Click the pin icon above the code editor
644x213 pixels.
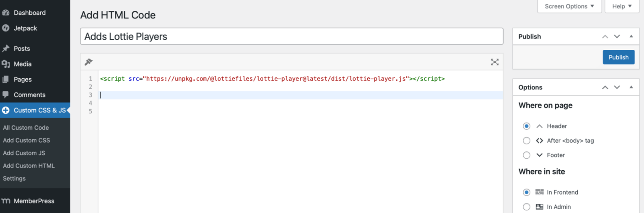(x=88, y=62)
